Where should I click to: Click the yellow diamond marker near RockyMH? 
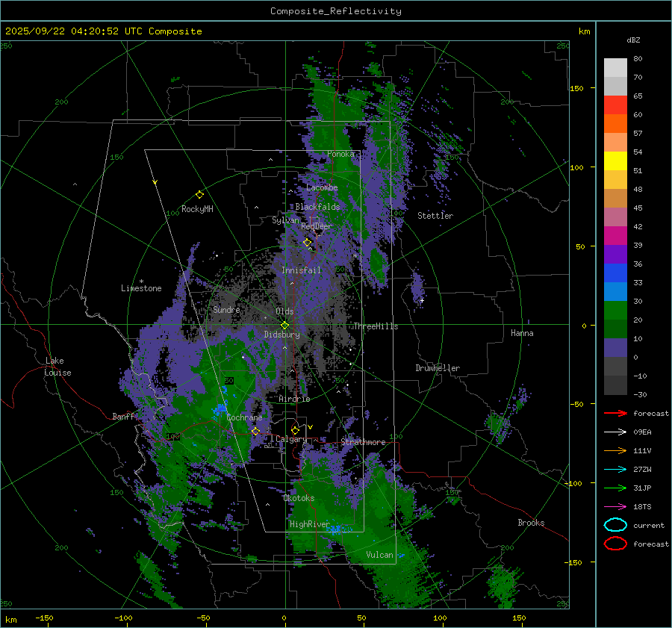pos(199,194)
